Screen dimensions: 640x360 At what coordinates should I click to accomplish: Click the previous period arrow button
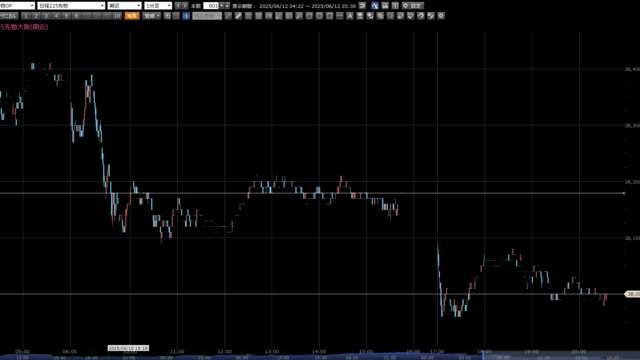pos(178,6)
